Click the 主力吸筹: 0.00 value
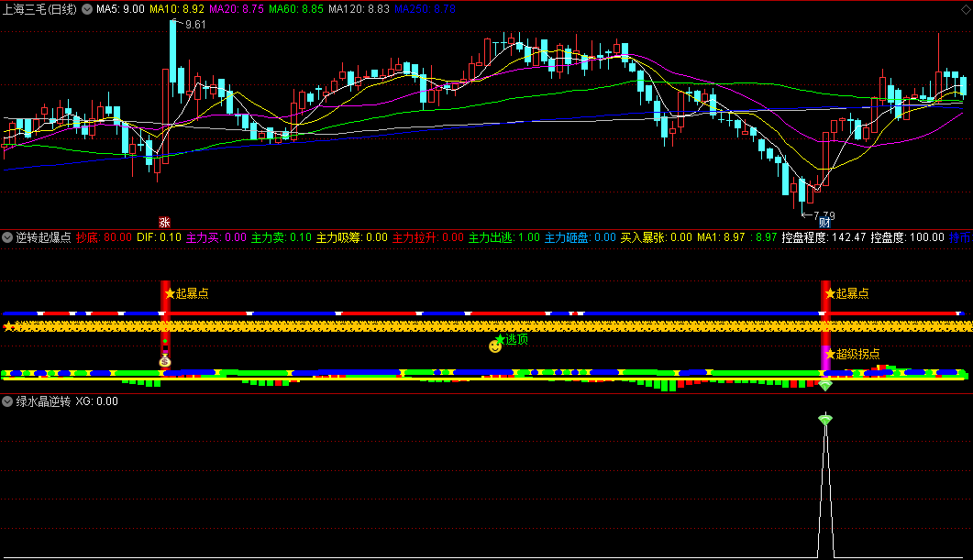 click(352, 237)
